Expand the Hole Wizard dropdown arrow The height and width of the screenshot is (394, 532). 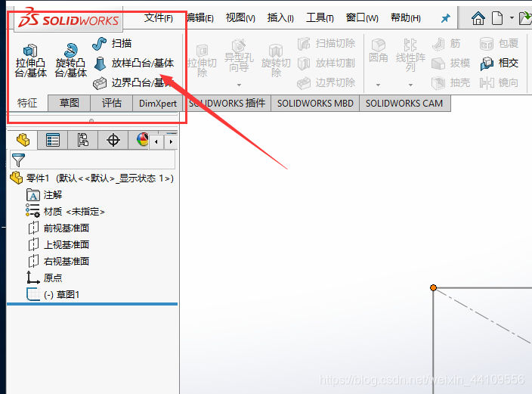pyautogui.click(x=239, y=85)
